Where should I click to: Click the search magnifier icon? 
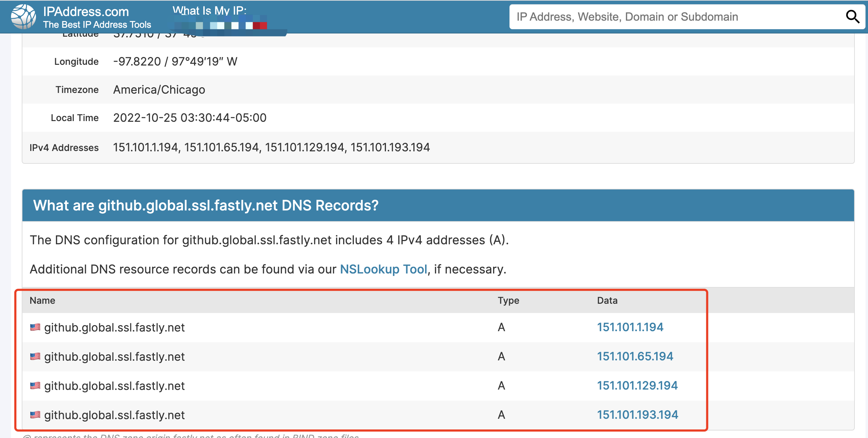(852, 16)
